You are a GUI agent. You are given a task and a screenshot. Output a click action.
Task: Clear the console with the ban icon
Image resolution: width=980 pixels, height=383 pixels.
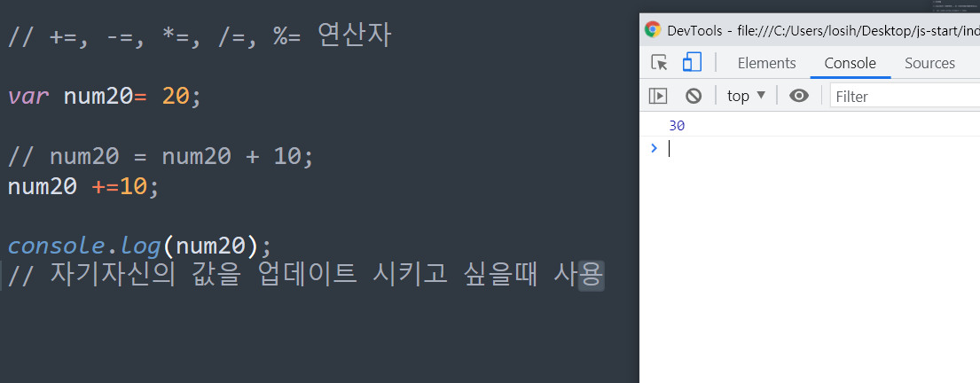694,96
